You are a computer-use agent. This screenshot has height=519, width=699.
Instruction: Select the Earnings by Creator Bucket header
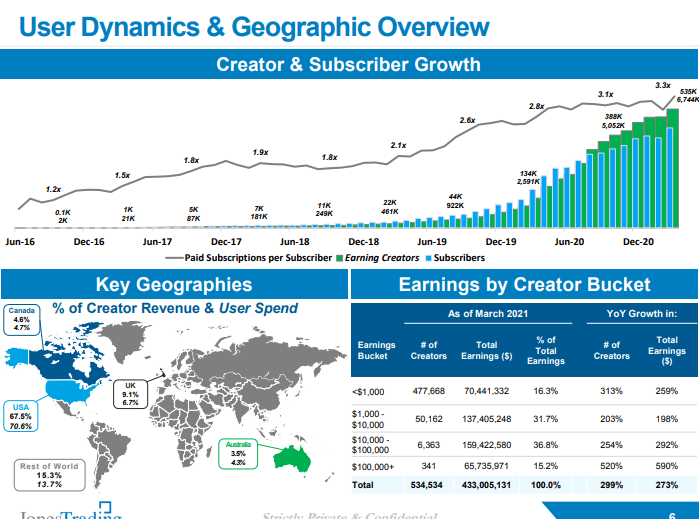(524, 285)
